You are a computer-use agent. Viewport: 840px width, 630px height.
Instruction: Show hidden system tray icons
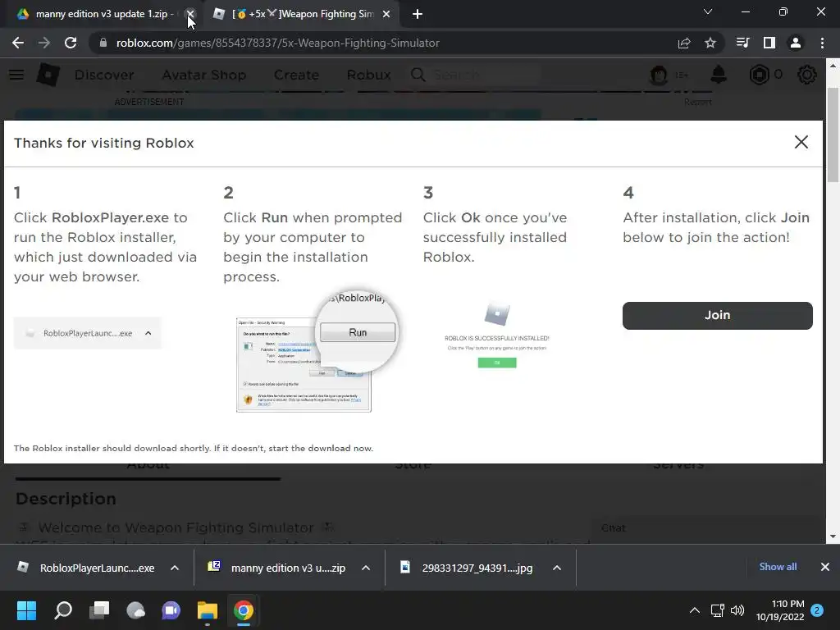[694, 610]
